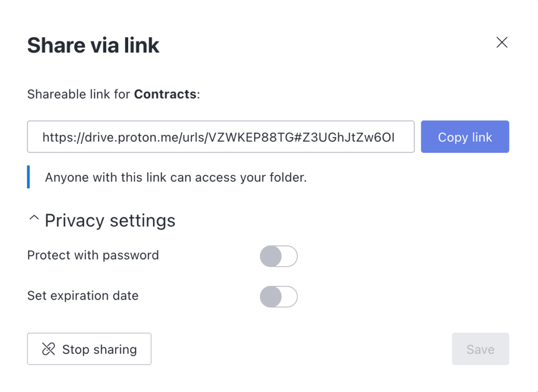
Task: Click the gray knob of the password toggle
Action: (271, 257)
